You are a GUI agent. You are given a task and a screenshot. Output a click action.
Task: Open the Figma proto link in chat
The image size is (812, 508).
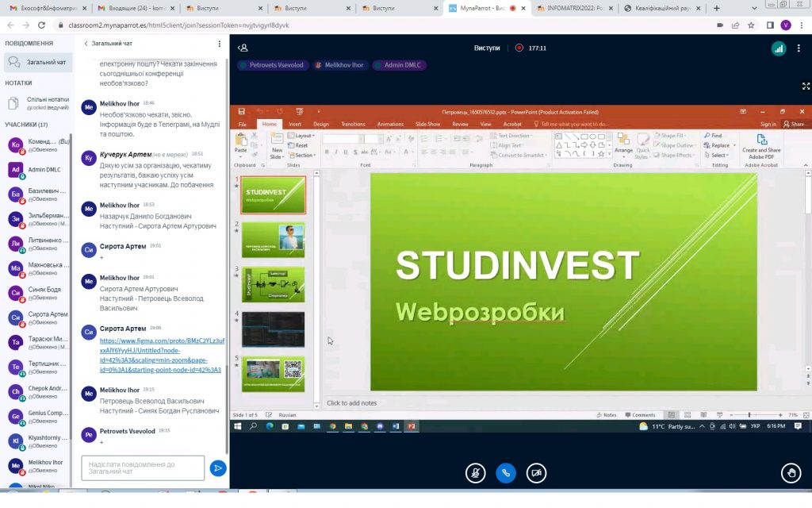(x=161, y=355)
